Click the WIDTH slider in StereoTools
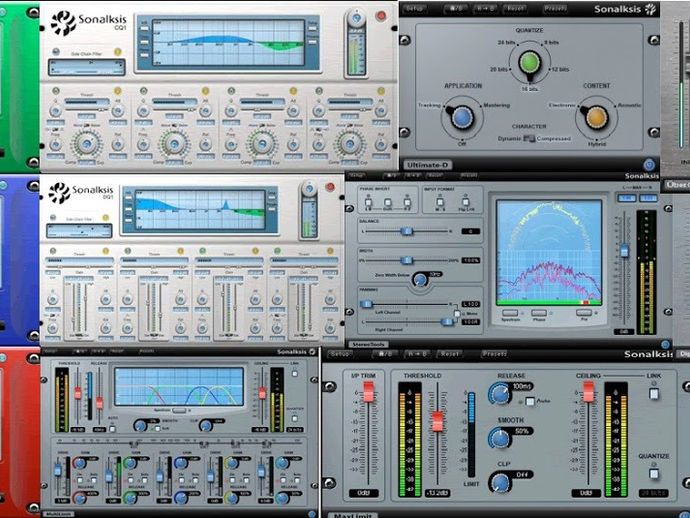690x518 pixels. (407, 261)
